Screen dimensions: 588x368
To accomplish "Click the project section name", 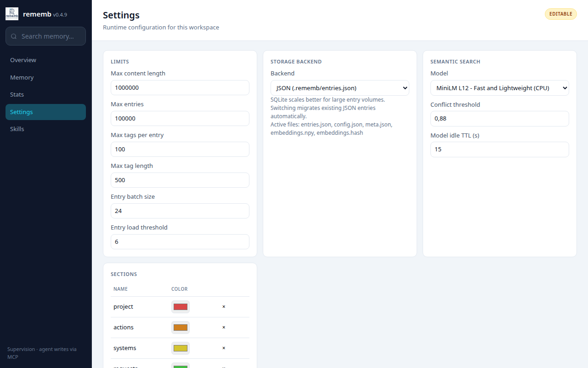I will 123,306.
